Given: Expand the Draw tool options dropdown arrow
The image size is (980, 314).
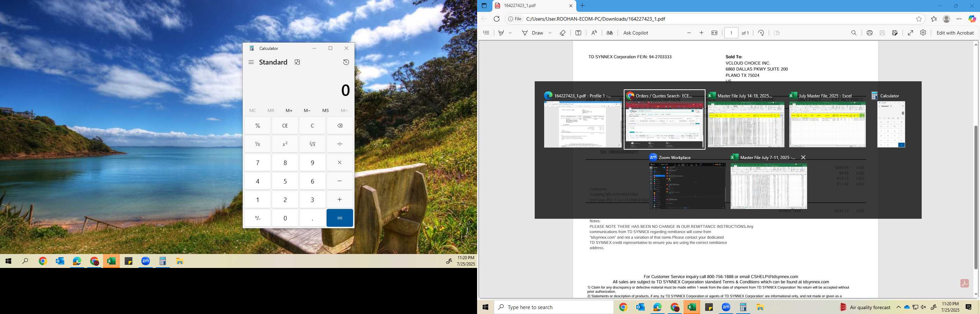Looking at the screenshot, I should coord(550,33).
